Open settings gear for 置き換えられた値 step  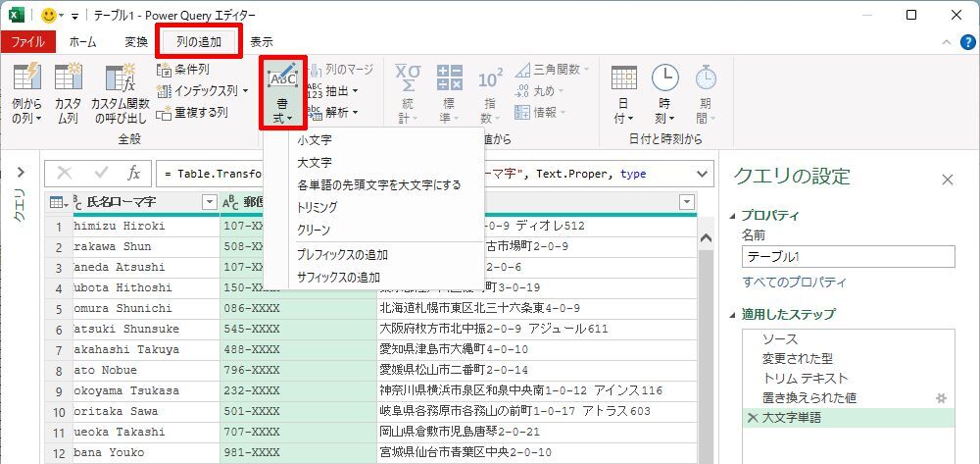(942, 397)
